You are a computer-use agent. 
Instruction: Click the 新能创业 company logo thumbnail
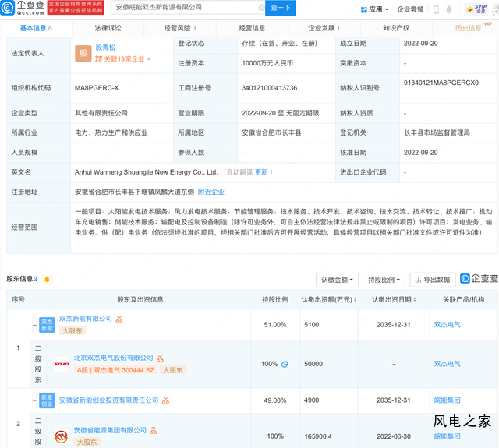(47, 400)
